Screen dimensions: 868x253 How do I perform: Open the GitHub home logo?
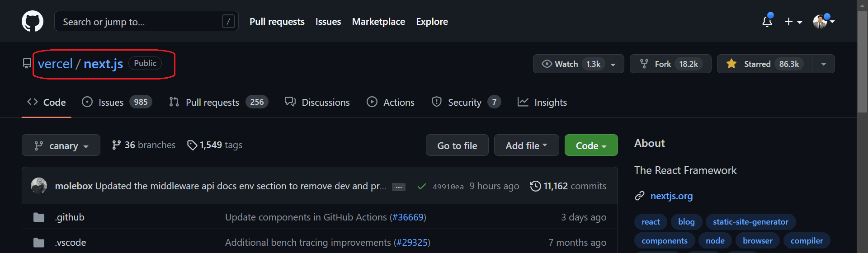click(33, 21)
